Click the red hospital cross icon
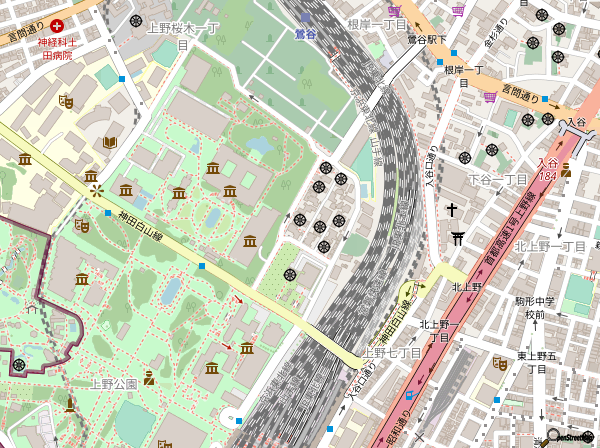Screen dimensions: 600x448 57,24
